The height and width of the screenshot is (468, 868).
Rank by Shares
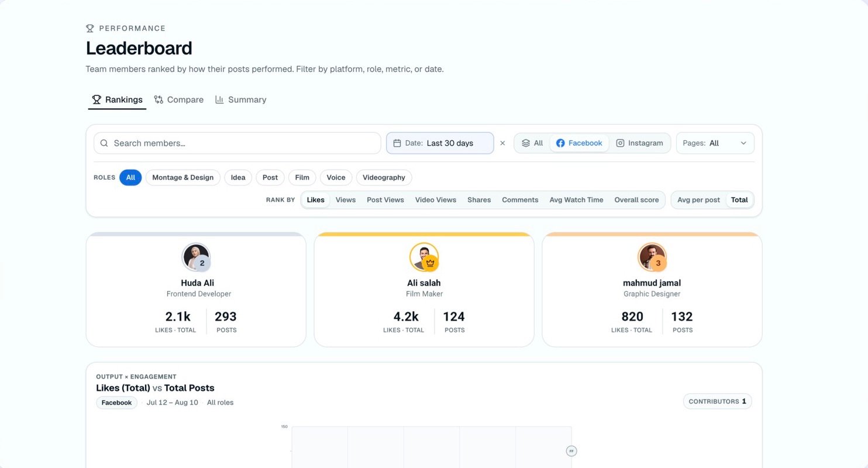point(479,200)
